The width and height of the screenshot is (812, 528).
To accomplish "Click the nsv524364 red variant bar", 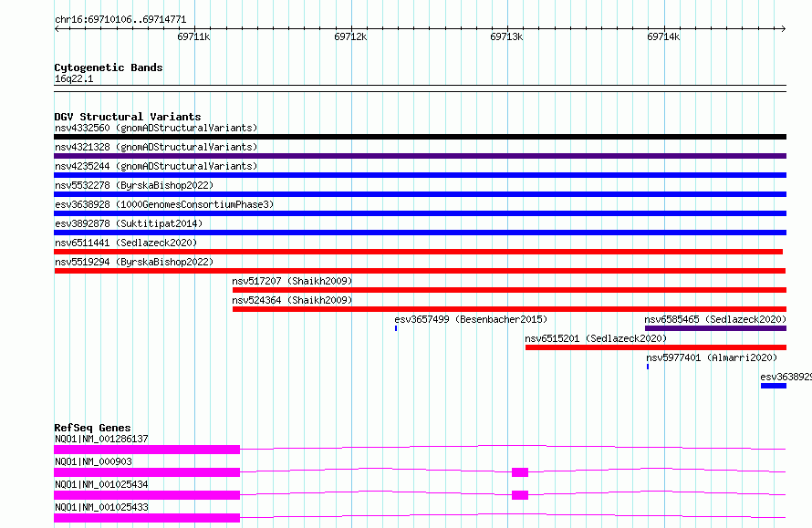I will click(510, 309).
